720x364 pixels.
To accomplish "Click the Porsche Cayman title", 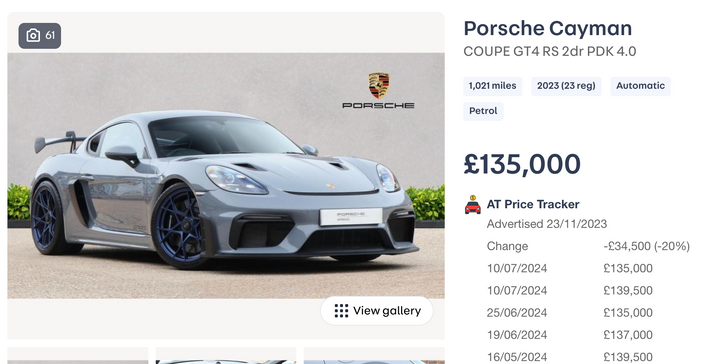I will point(548,28).
